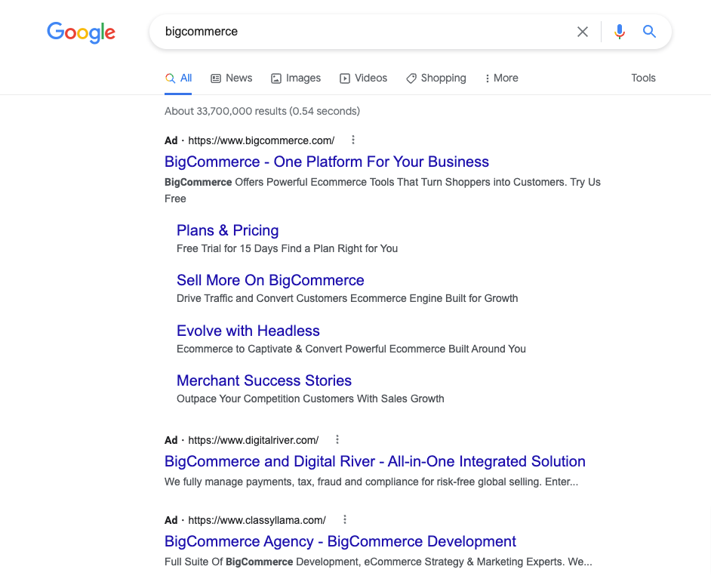The image size is (711, 588).
Task: Clear the search box with the X icon
Action: click(x=582, y=32)
